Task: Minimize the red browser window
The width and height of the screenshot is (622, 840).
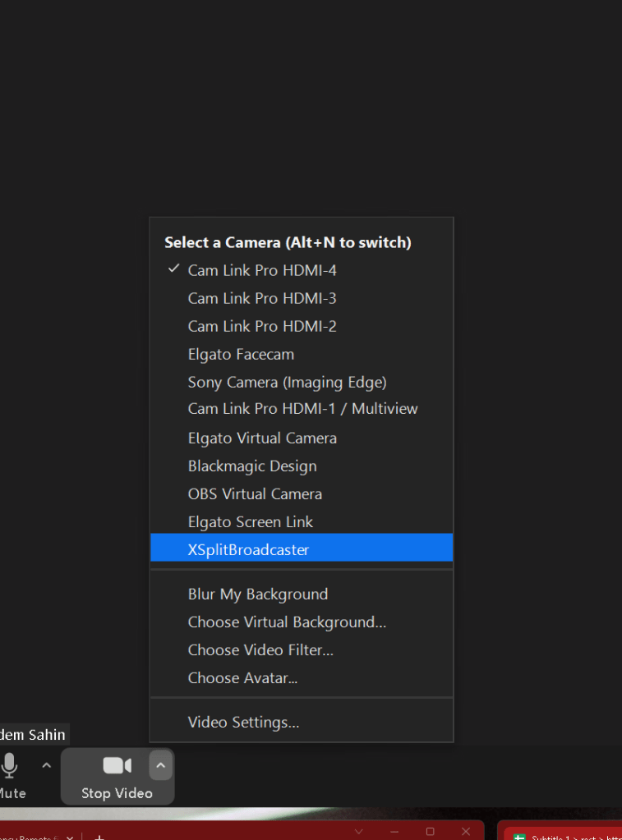Action: click(x=394, y=832)
